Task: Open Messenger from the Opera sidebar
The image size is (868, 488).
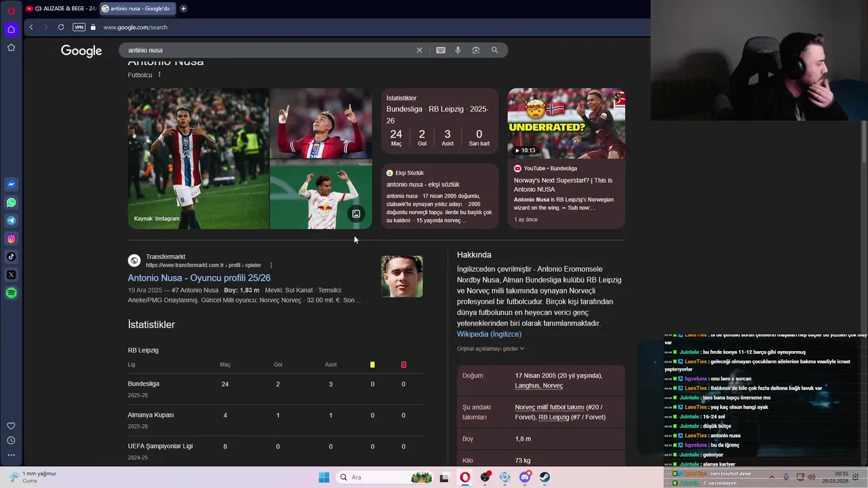Action: click(11, 184)
